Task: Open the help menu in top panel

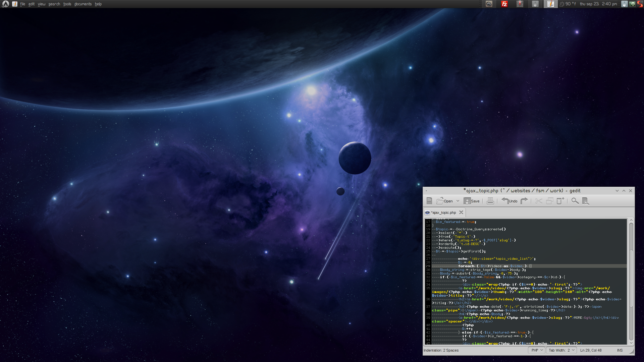Action: 98,4
